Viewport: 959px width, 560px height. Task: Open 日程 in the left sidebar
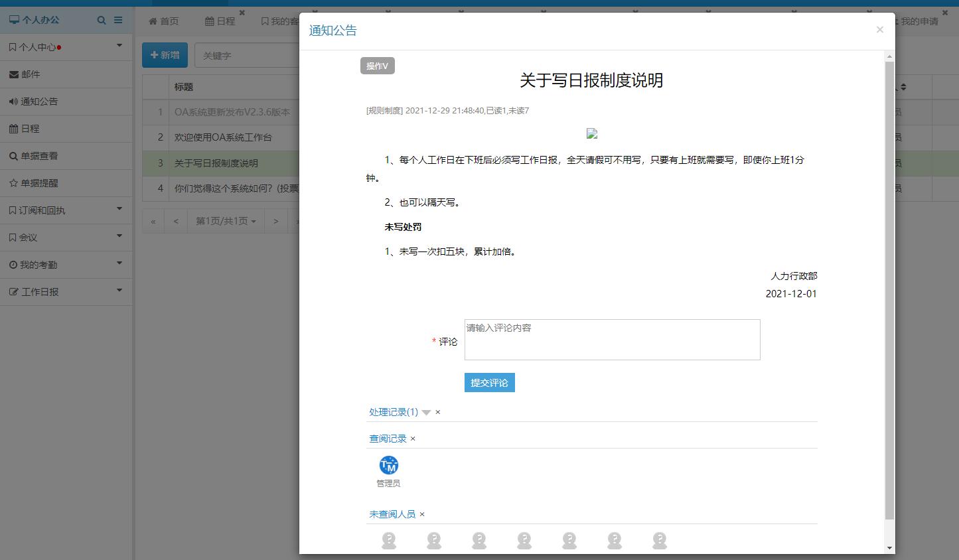[30, 129]
